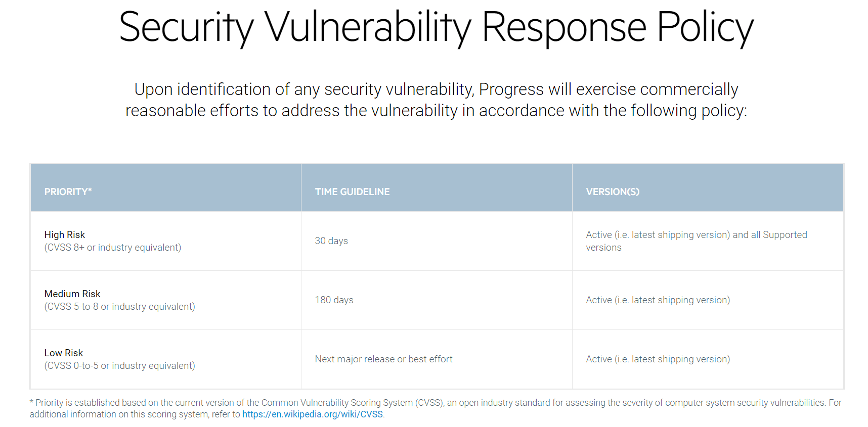Click the CVSS 0-to-5 description text
Image resolution: width=868 pixels, height=427 pixels.
[119, 366]
